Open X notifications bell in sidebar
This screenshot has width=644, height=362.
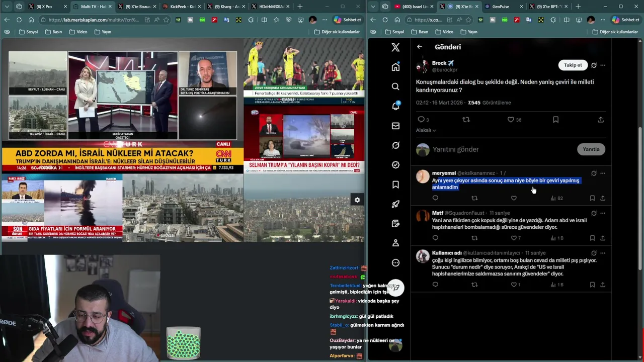coord(395,106)
